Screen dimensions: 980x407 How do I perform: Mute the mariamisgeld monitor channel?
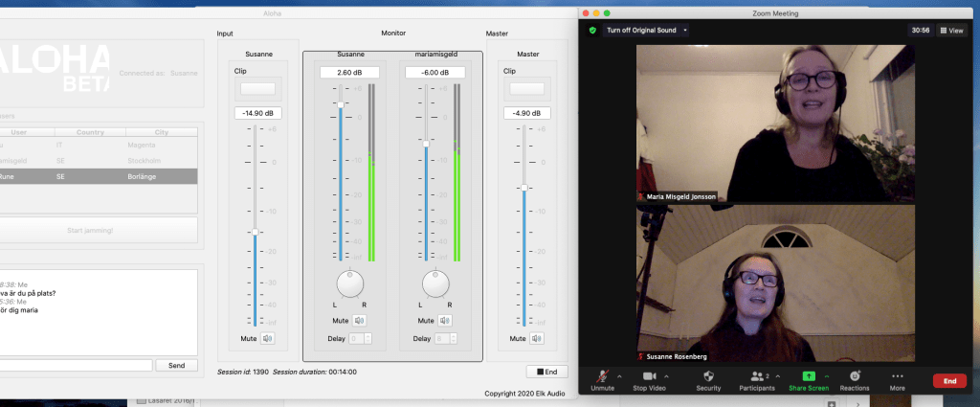pyautogui.click(x=443, y=321)
